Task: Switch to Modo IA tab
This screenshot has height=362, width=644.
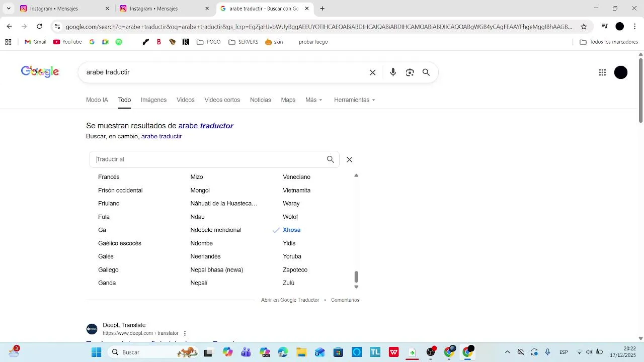Action: point(97,100)
